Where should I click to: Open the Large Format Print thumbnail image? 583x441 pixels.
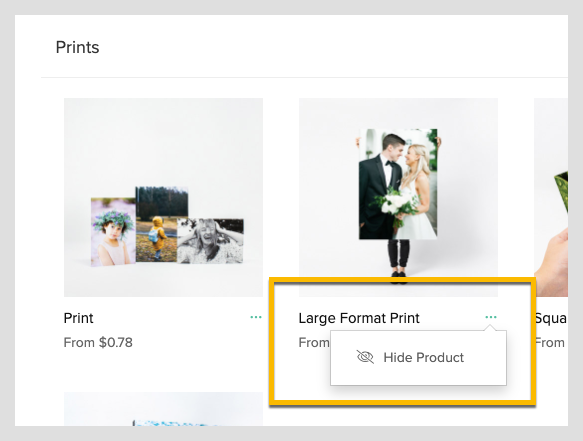(398, 197)
